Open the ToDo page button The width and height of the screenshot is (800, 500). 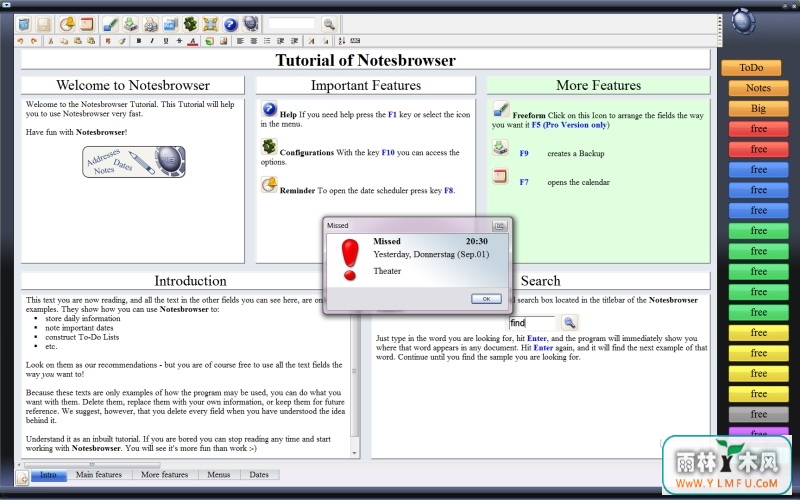click(x=751, y=67)
